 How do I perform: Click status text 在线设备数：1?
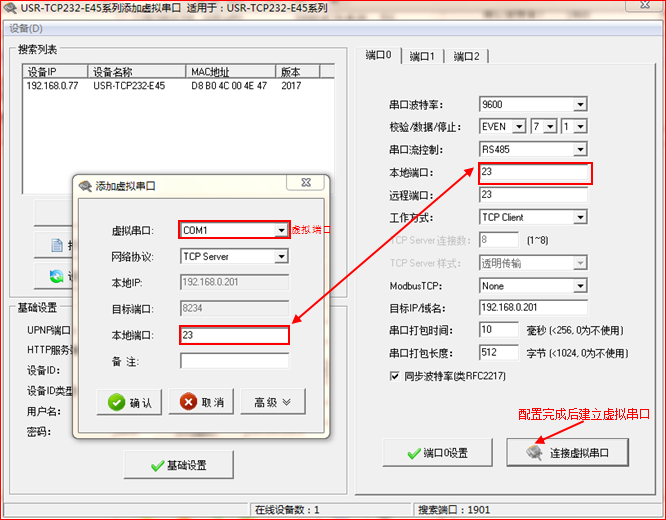287,510
